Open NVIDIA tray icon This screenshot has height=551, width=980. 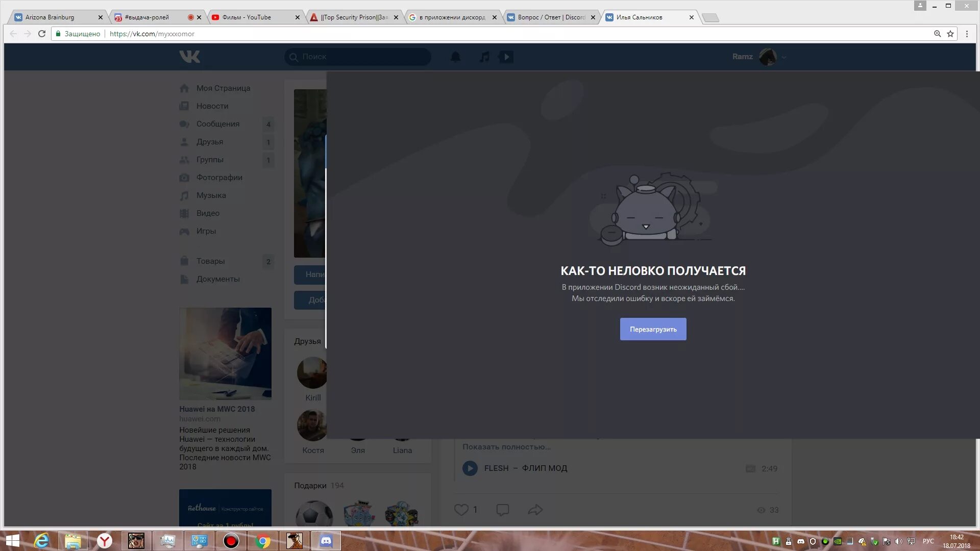click(838, 541)
